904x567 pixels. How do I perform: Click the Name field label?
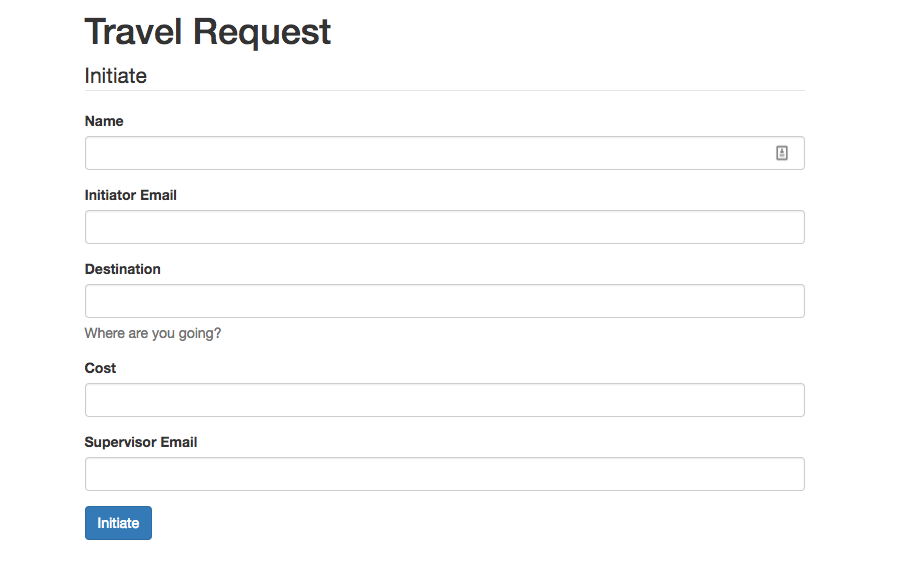pyautogui.click(x=104, y=121)
